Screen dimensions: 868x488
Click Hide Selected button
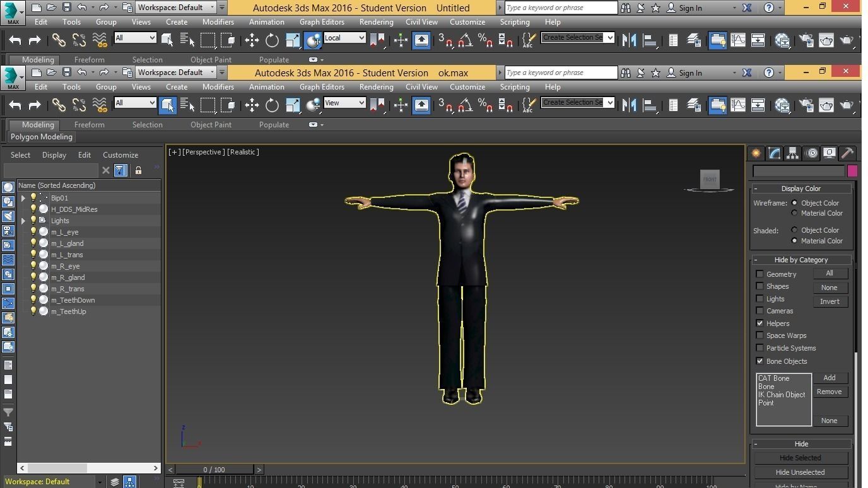pyautogui.click(x=800, y=458)
